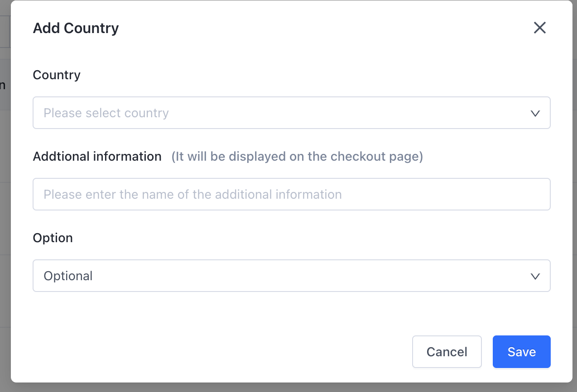Viewport: 577px width, 392px height.
Task: Click the Country field label
Action: click(57, 75)
